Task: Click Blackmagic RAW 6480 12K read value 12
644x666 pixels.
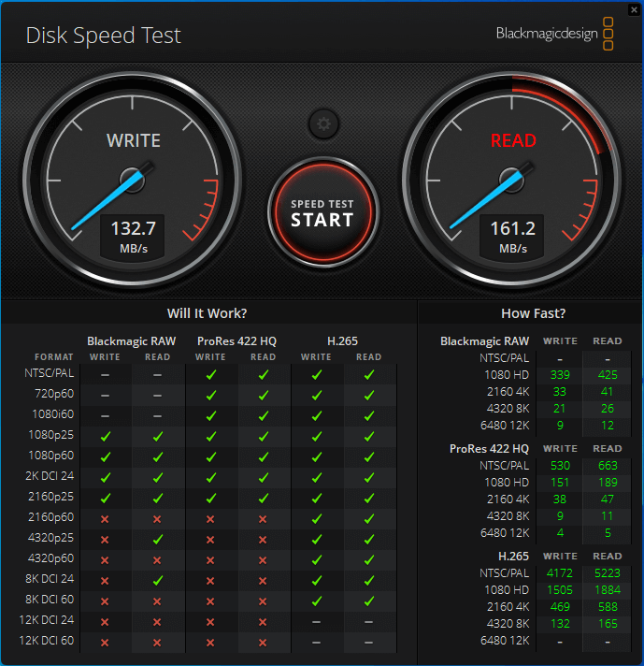Action: [608, 426]
